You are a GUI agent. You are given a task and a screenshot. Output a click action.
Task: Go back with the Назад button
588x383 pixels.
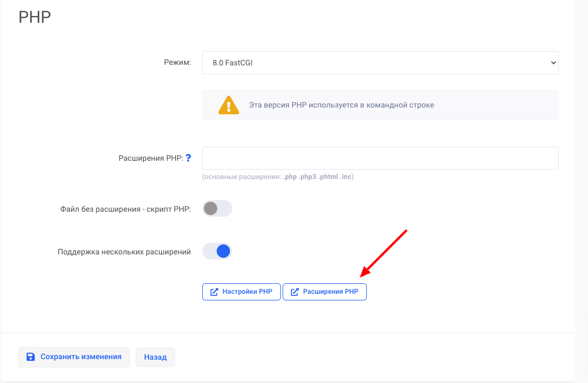coord(155,357)
